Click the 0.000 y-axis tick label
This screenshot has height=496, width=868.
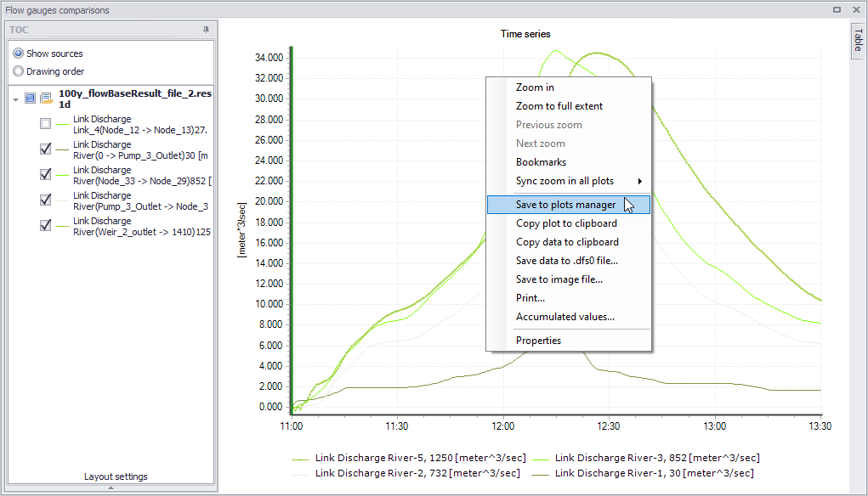pos(271,407)
